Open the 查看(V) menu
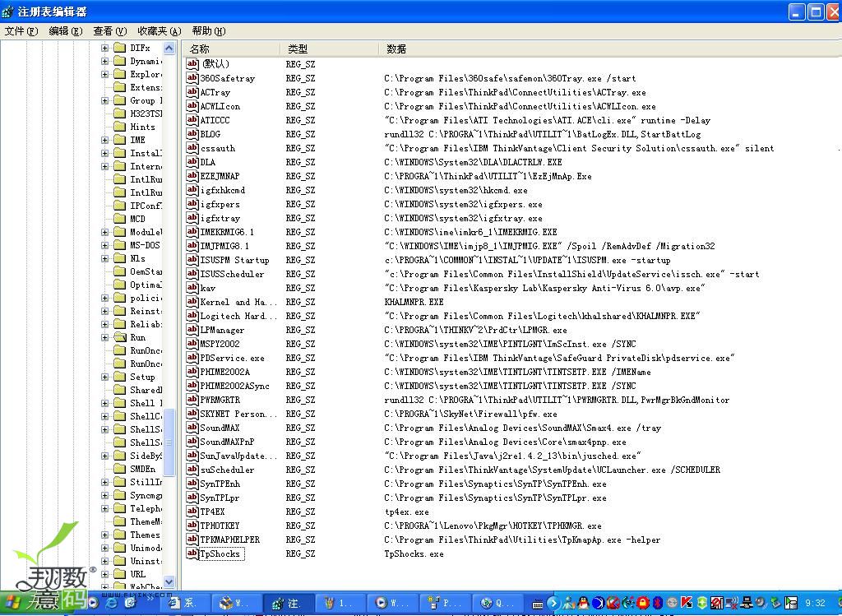The width and height of the screenshot is (842, 616). click(110, 31)
